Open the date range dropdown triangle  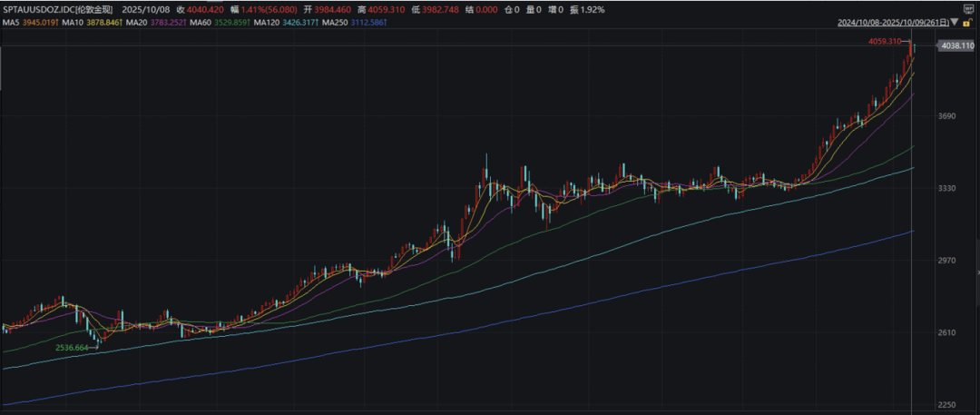click(x=955, y=23)
